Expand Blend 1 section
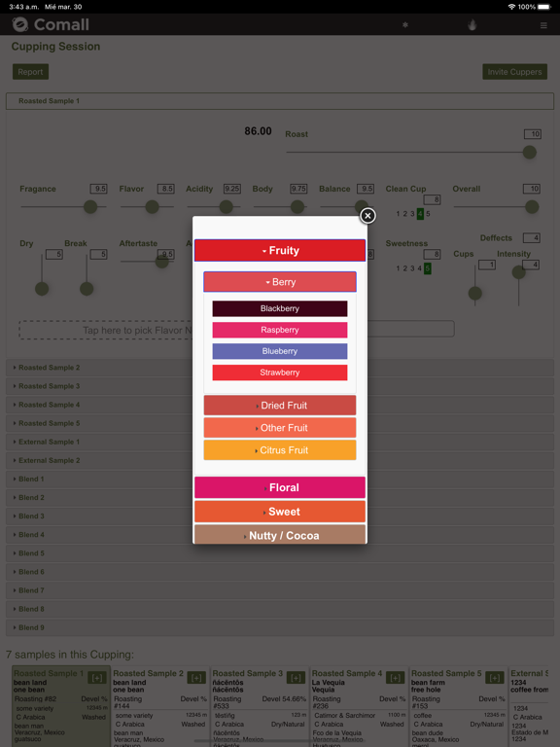Screen dimensions: 560x747 pyautogui.click(x=280, y=480)
